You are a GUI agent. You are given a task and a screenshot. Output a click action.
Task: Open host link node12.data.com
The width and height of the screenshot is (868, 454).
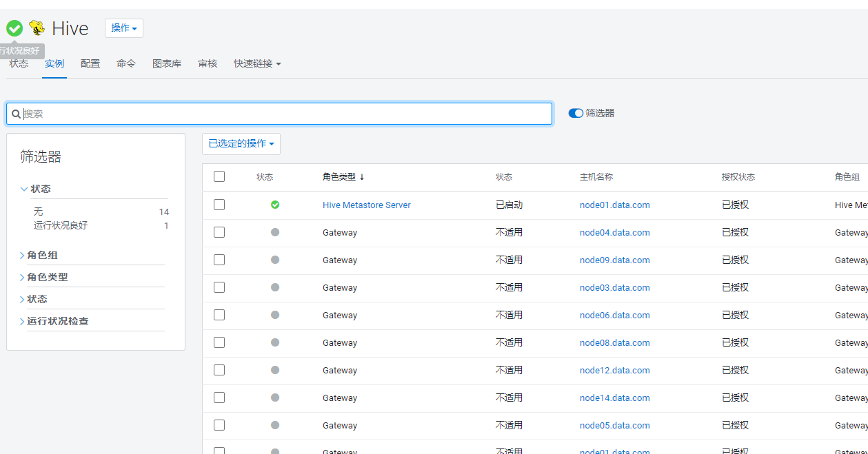[x=615, y=370]
